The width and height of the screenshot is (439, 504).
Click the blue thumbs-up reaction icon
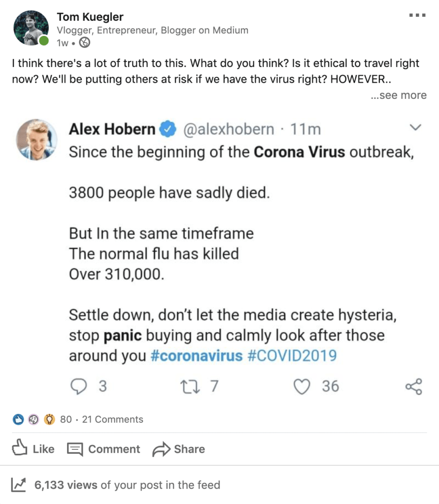[18, 419]
